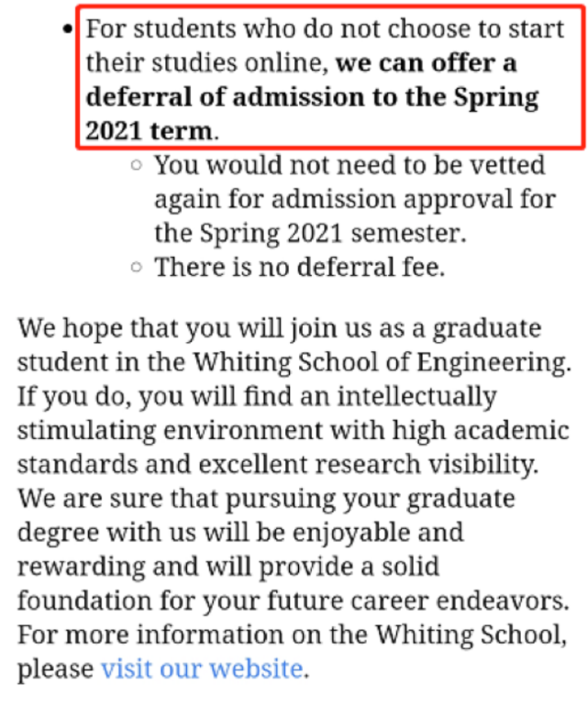Viewport: 588px width, 706px height.
Task: Click 'excellent research visibility' text
Action: 368,465
